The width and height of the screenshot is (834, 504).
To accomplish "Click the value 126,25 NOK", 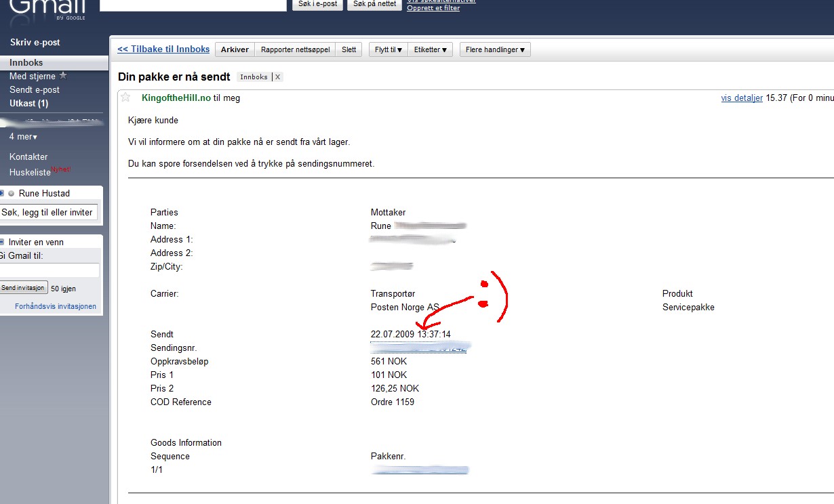I will tap(395, 388).
